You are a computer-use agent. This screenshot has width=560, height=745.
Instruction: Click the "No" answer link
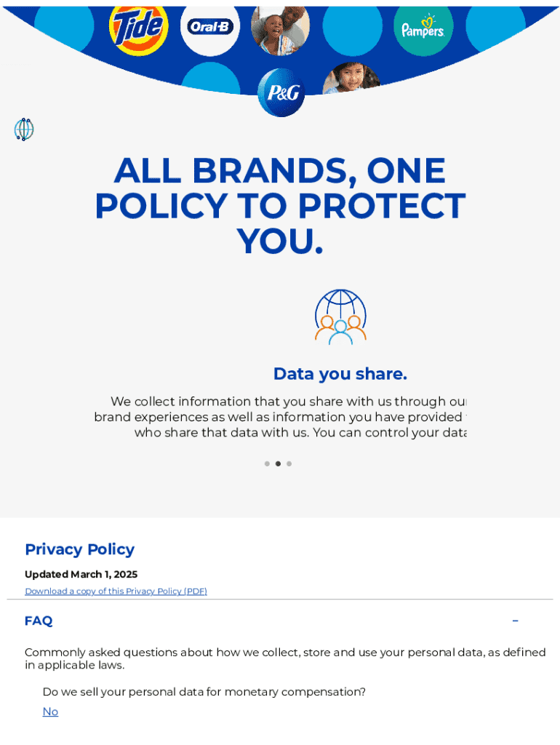[x=50, y=712]
